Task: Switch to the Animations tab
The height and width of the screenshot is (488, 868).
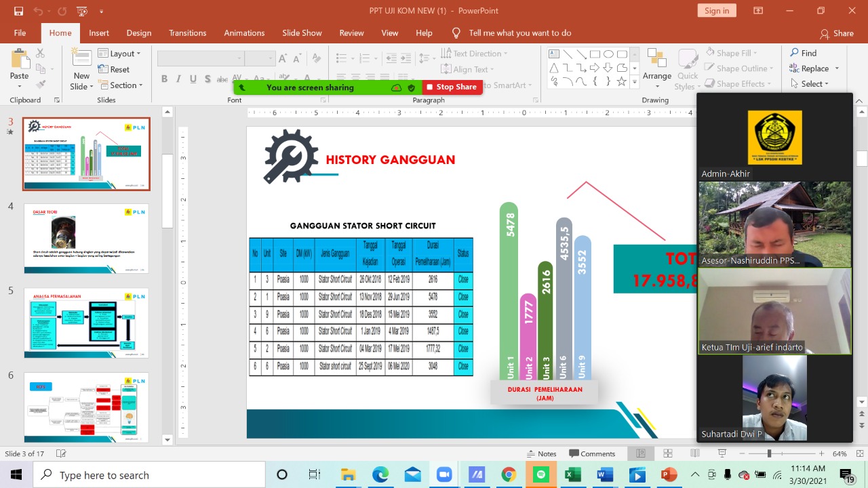Action: coord(244,33)
